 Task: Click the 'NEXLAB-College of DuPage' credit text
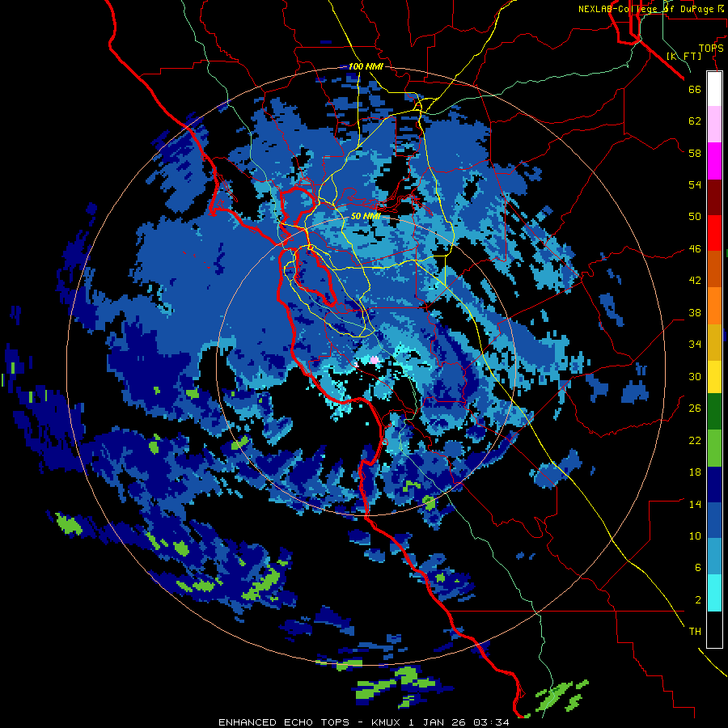point(645,9)
